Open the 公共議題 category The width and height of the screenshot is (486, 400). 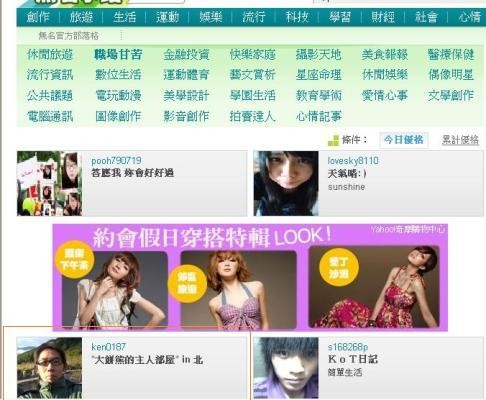(x=50, y=96)
